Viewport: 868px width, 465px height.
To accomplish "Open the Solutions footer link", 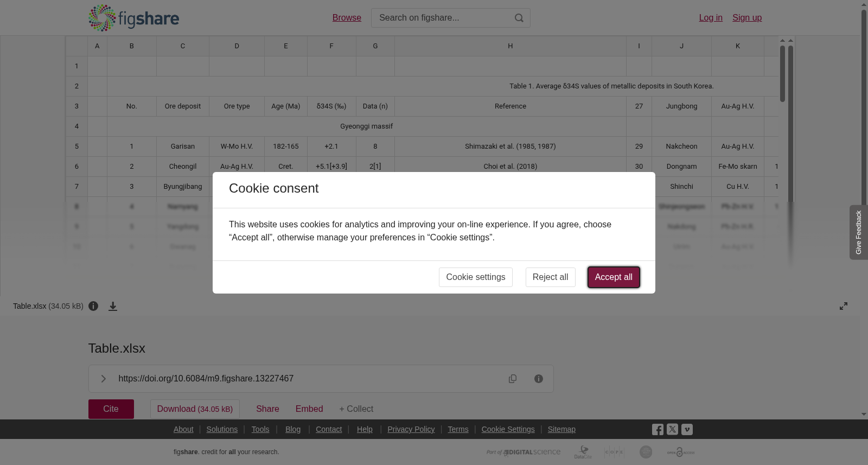I will coord(222,429).
